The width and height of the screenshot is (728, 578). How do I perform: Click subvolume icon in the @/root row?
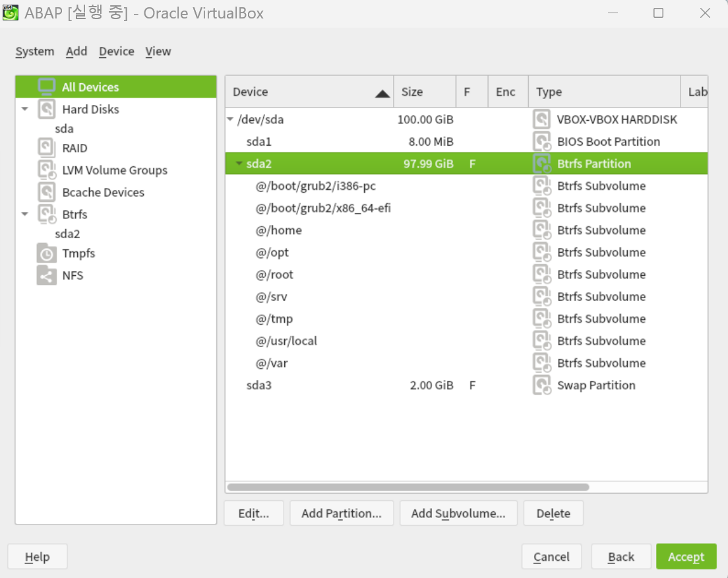[x=542, y=274]
